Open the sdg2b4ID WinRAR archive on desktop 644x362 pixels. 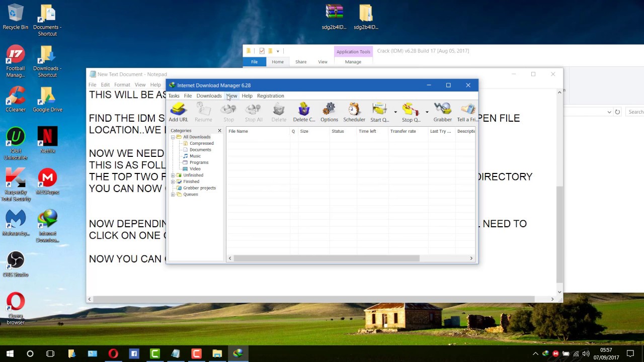335,17
